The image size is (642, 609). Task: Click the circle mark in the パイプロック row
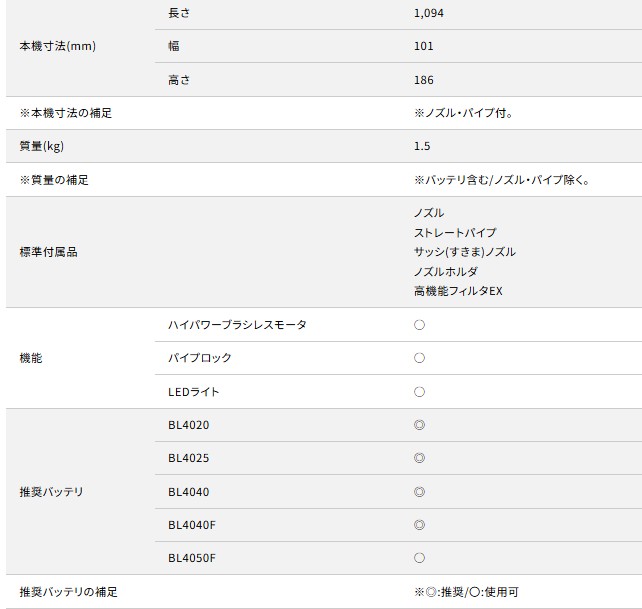click(x=419, y=358)
